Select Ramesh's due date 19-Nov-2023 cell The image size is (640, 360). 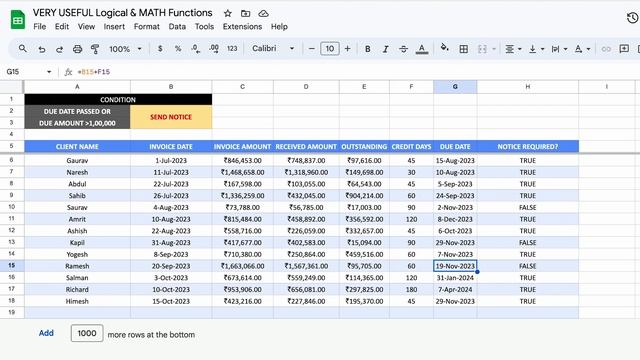click(455, 266)
